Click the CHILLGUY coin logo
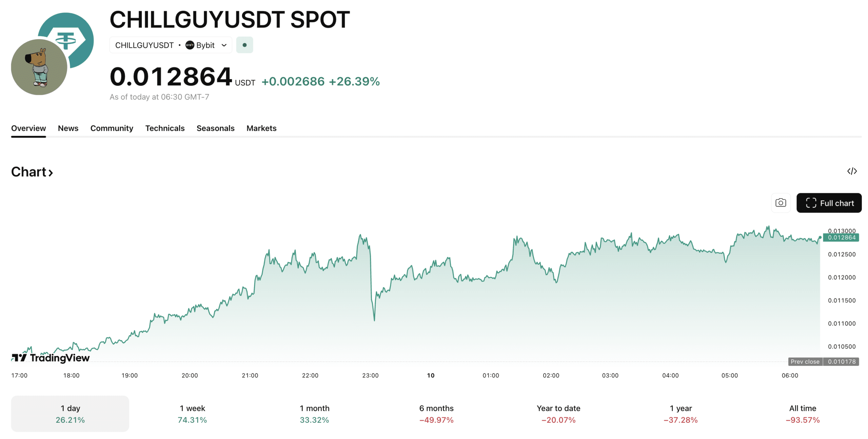 tap(39, 67)
